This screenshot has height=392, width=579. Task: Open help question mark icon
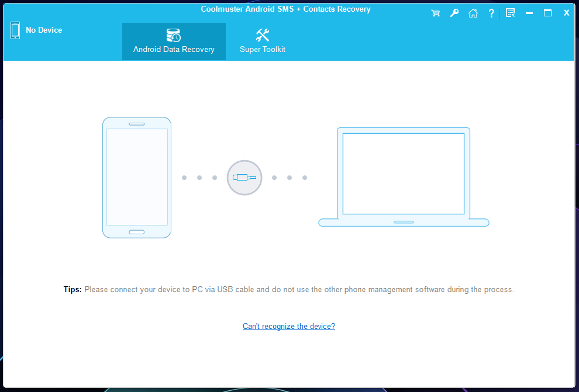pyautogui.click(x=491, y=13)
